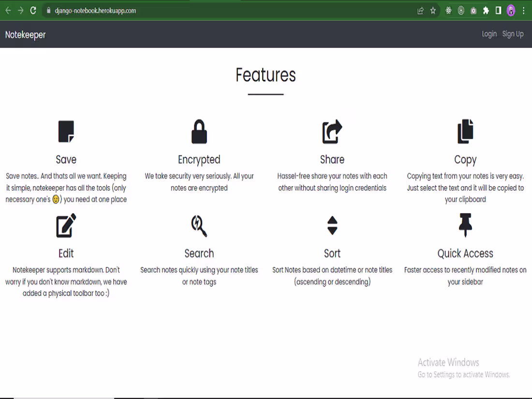This screenshot has height=399, width=532.
Task: Open the browser three-dot menu
Action: tap(524, 10)
